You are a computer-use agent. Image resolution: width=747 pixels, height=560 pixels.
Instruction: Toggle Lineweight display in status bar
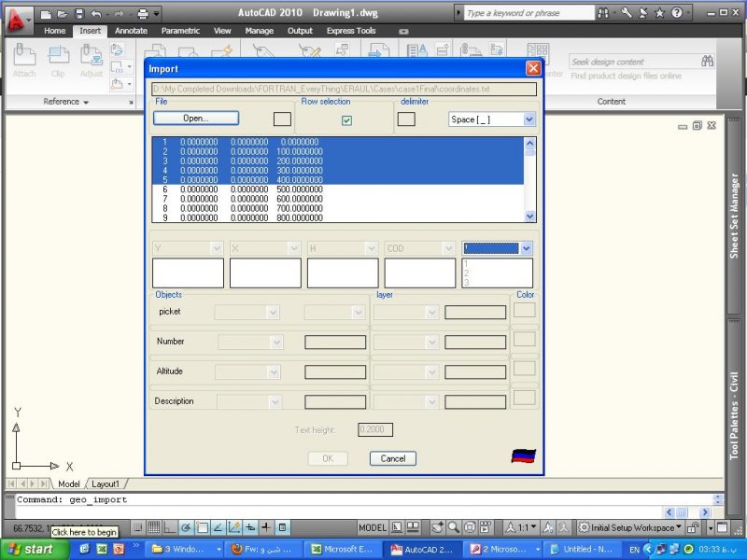(266, 527)
